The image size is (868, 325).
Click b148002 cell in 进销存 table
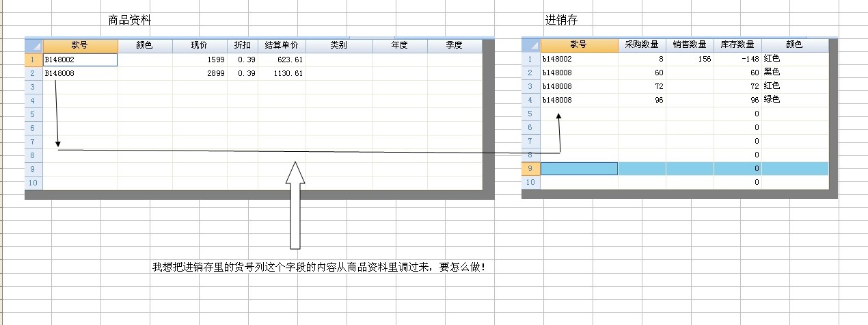tap(579, 59)
